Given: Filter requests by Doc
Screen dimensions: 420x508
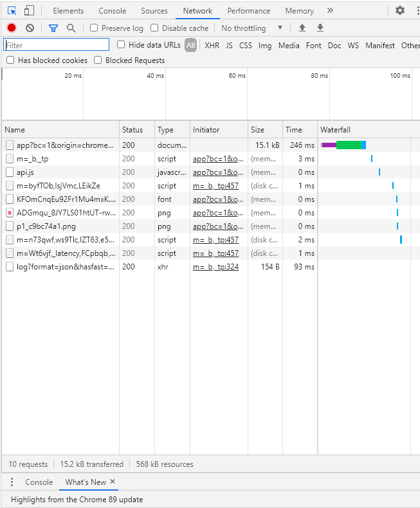Looking at the screenshot, I should click(334, 46).
